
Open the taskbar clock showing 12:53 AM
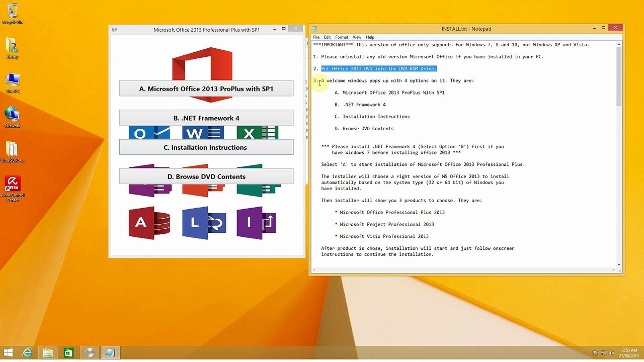click(x=629, y=353)
